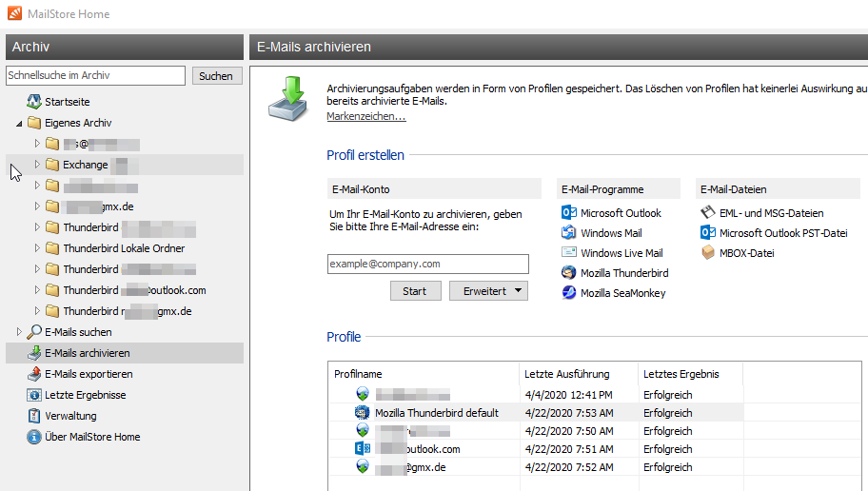This screenshot has height=491, width=868.
Task: Open Über MailStore Home entry
Action: 92,437
